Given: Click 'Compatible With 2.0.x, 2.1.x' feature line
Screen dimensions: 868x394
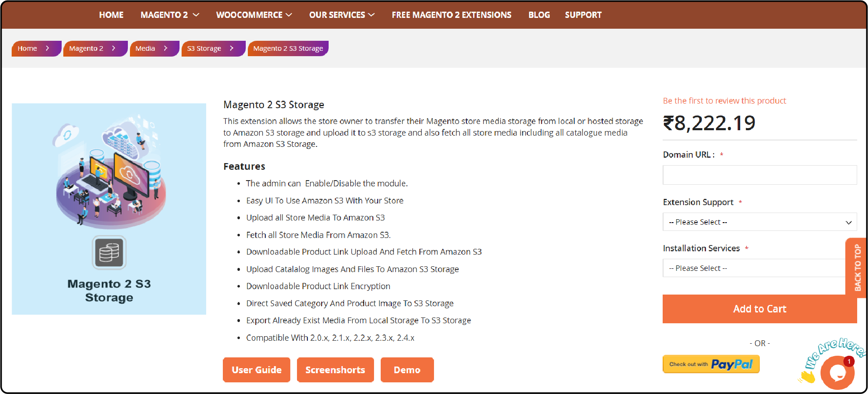Looking at the screenshot, I should pyautogui.click(x=330, y=338).
